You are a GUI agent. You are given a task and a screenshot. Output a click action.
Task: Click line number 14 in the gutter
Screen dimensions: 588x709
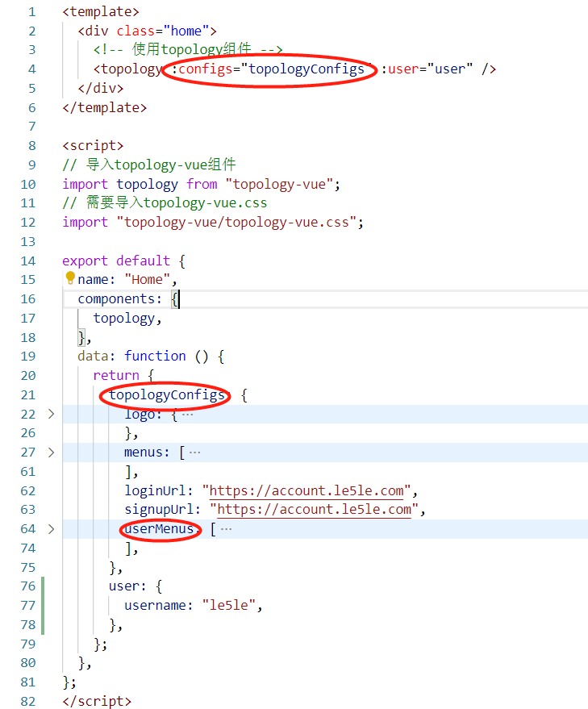click(28, 261)
